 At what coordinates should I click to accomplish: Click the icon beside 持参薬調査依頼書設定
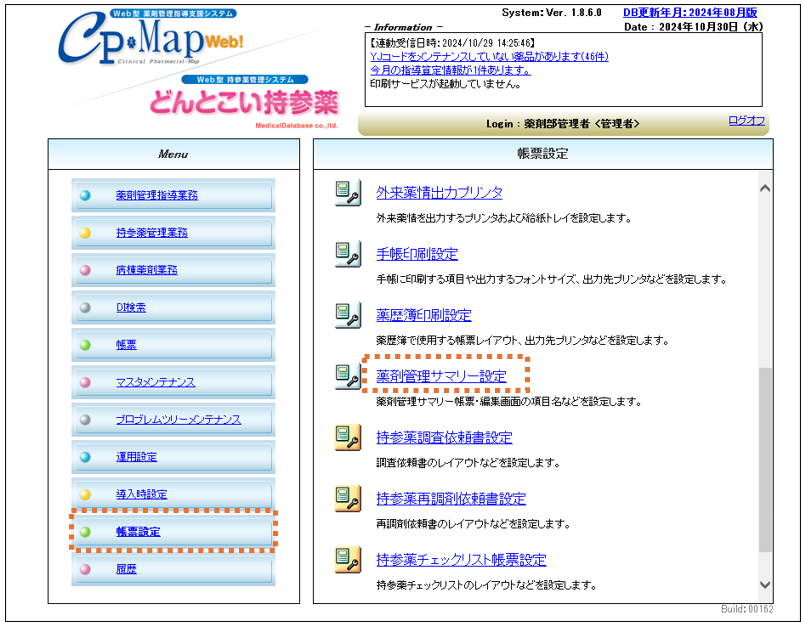(x=348, y=437)
